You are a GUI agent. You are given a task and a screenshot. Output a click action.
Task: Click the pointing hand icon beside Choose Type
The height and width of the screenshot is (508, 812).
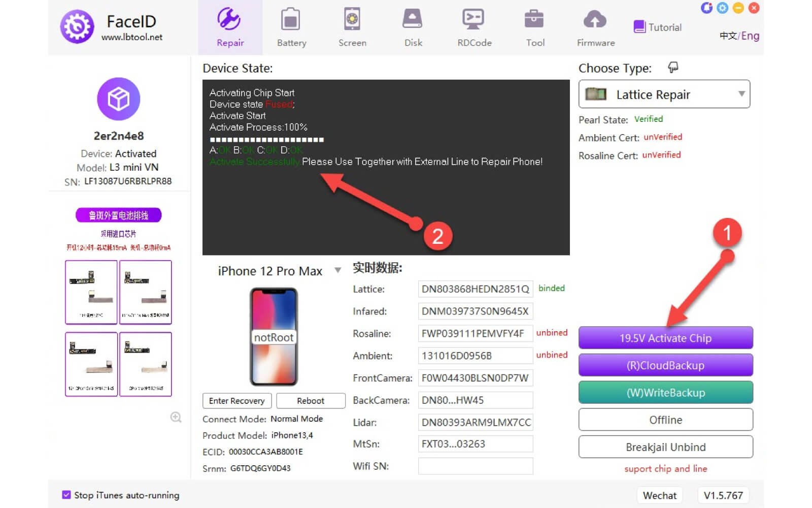(x=673, y=68)
